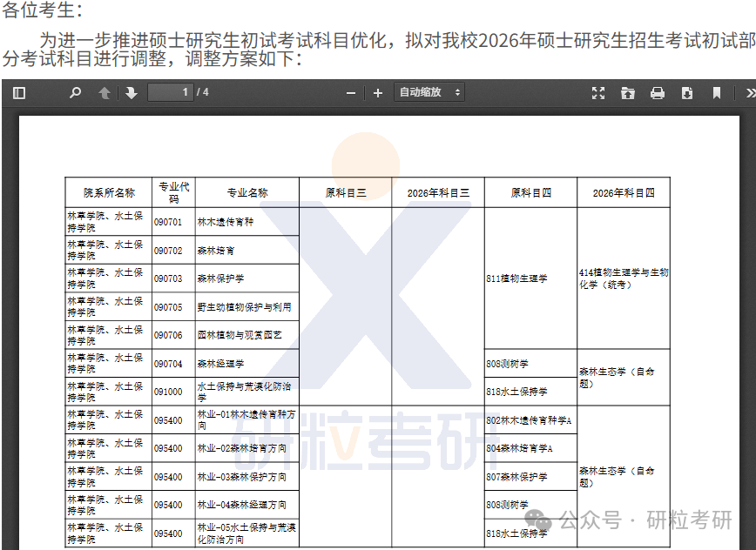Click the 专业代码 column header
Image resolution: width=756 pixels, height=550 pixels.
click(173, 192)
